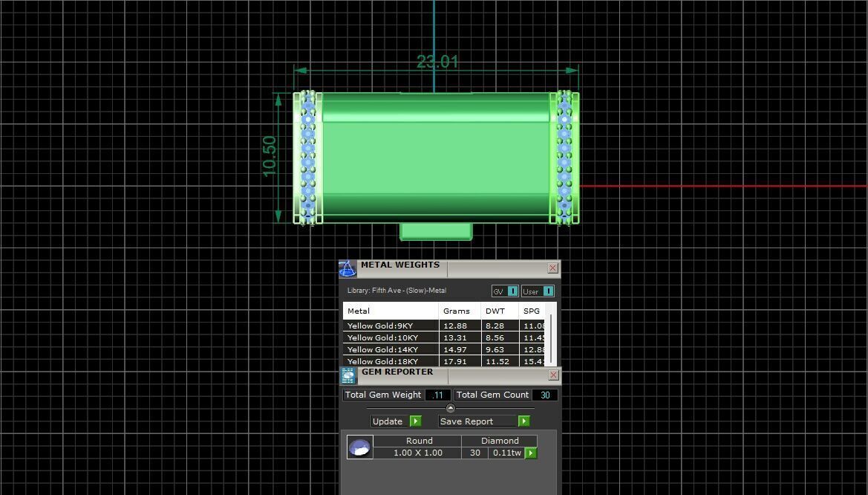This screenshot has width=868, height=495.
Task: Click the Metal column header
Action: (x=391, y=311)
